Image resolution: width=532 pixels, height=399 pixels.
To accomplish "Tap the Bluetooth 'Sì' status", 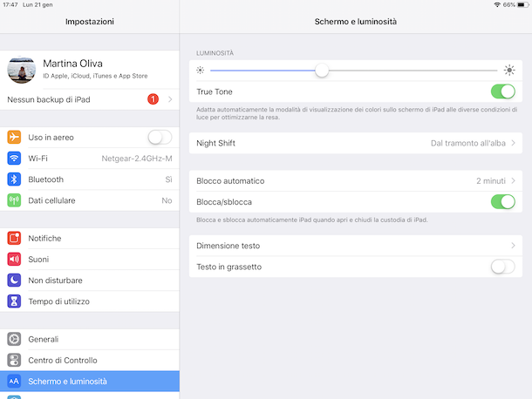I will coord(168,179).
